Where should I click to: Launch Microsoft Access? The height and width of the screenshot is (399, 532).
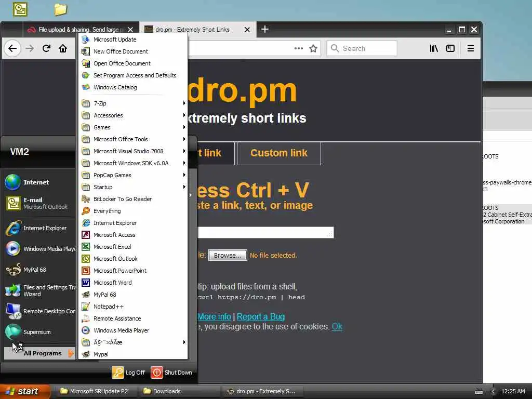point(133,235)
